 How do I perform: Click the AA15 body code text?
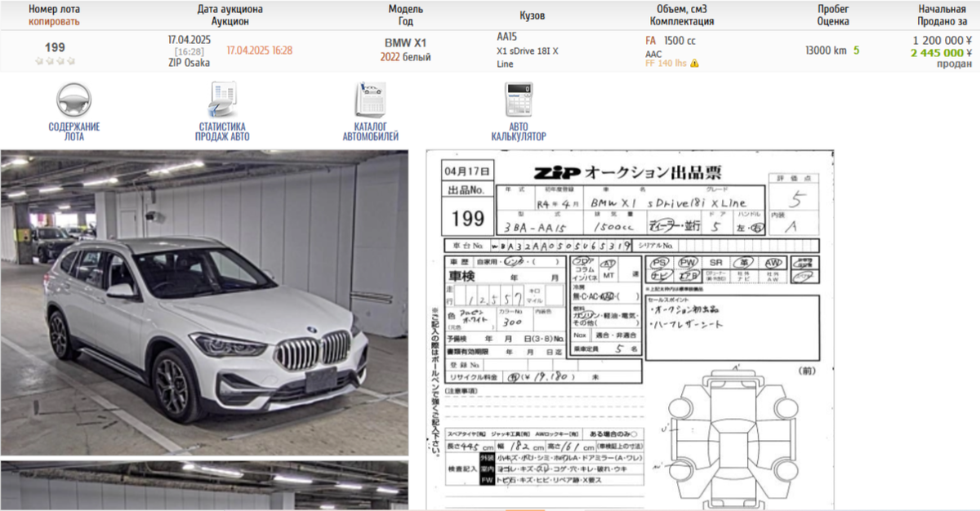click(x=506, y=37)
